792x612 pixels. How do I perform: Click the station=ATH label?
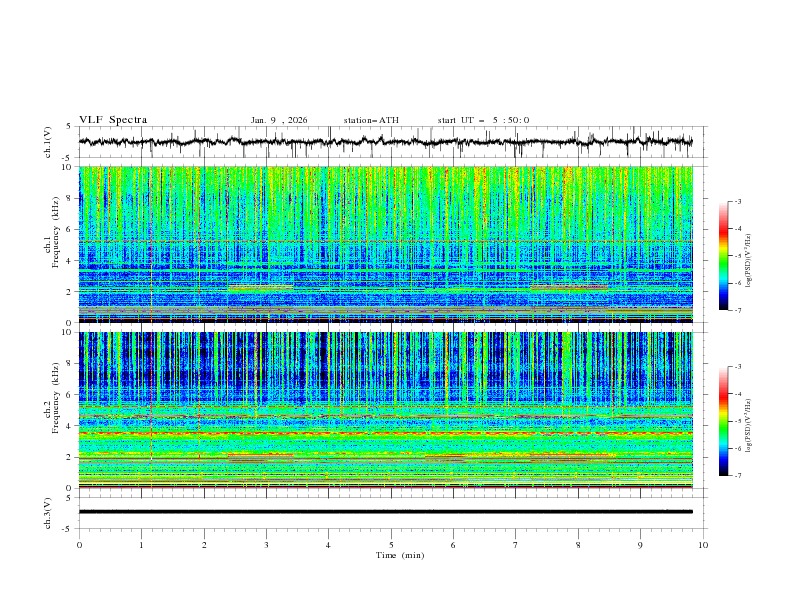coord(371,120)
